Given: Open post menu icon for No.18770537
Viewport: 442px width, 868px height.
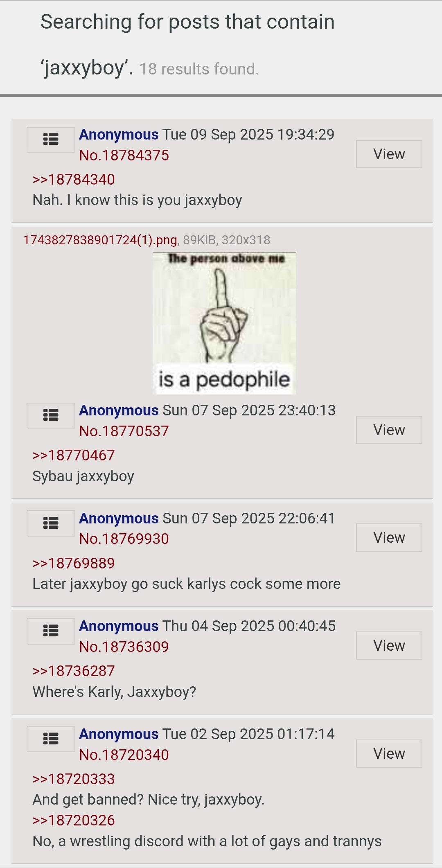Looking at the screenshot, I should (51, 415).
